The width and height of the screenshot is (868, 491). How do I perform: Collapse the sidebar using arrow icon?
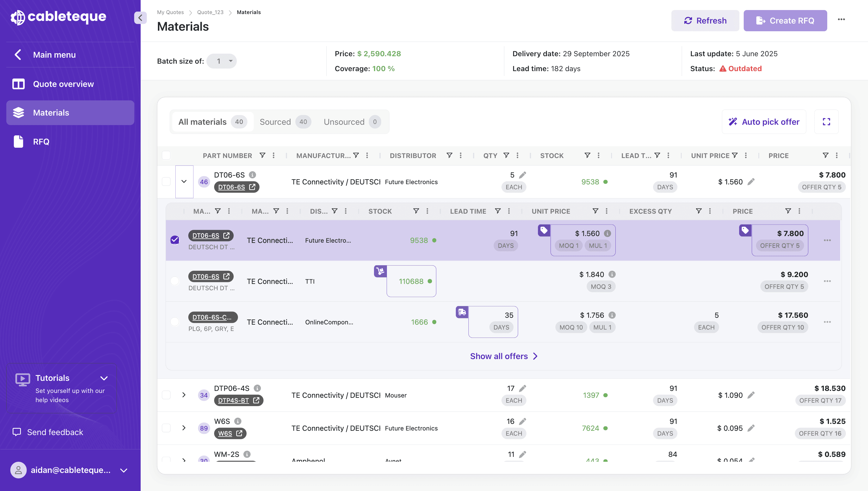pos(140,17)
